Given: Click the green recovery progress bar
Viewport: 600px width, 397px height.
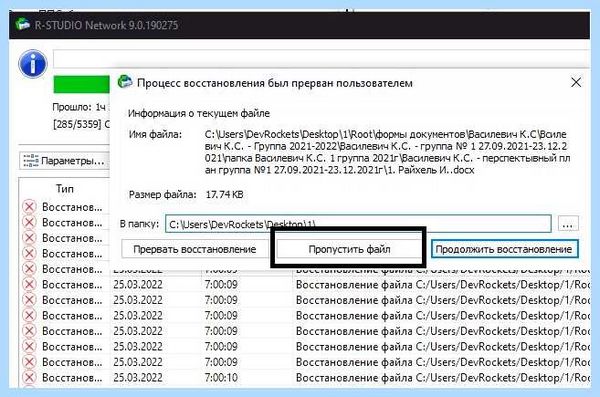Looking at the screenshot, I should [x=82, y=84].
